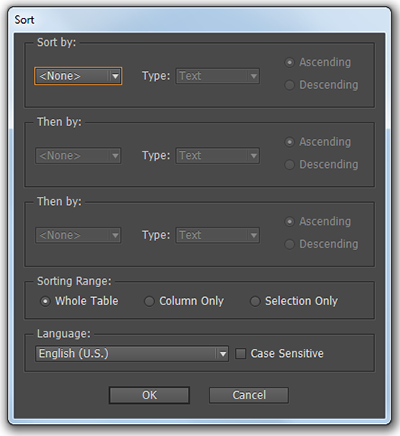Open the English (U.S.) language dropdown
This screenshot has height=436, width=400.
point(132,354)
